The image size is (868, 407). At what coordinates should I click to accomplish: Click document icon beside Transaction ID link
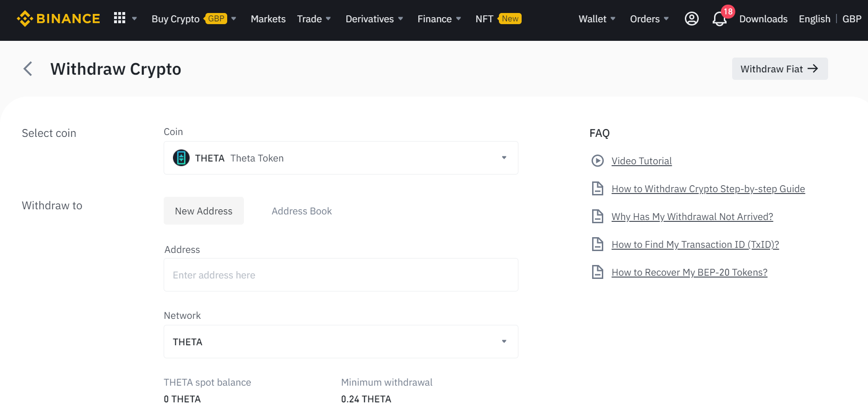pos(598,244)
